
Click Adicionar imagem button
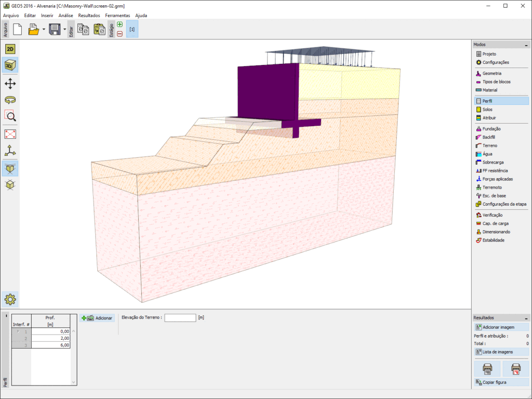(x=501, y=327)
